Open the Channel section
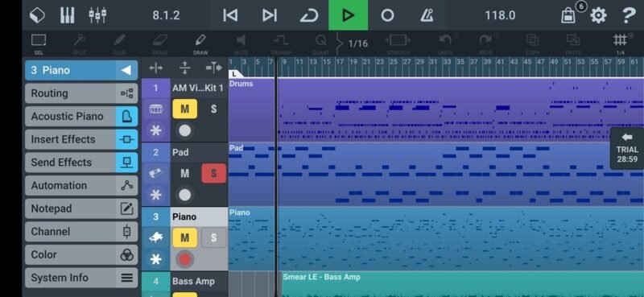This screenshot has height=297, width=644. pyautogui.click(x=81, y=231)
